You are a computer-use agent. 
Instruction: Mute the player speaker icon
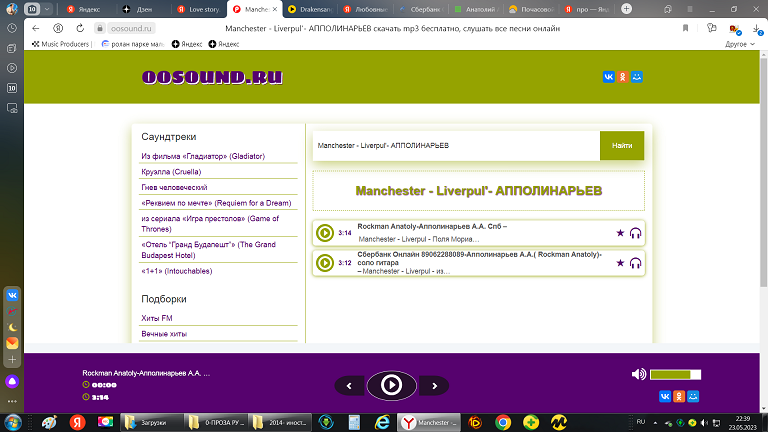click(639, 375)
